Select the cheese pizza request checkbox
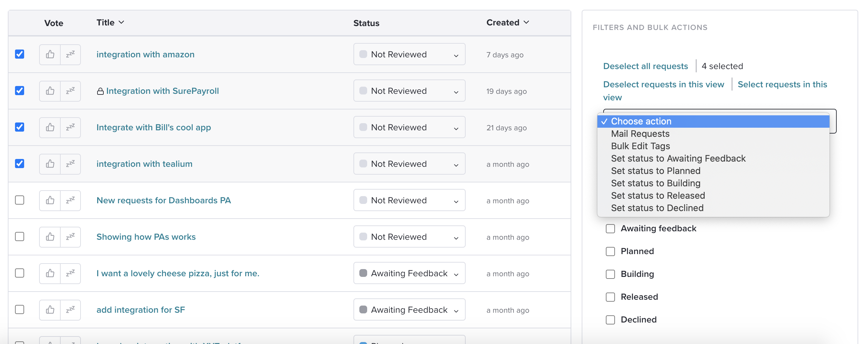 (x=20, y=273)
